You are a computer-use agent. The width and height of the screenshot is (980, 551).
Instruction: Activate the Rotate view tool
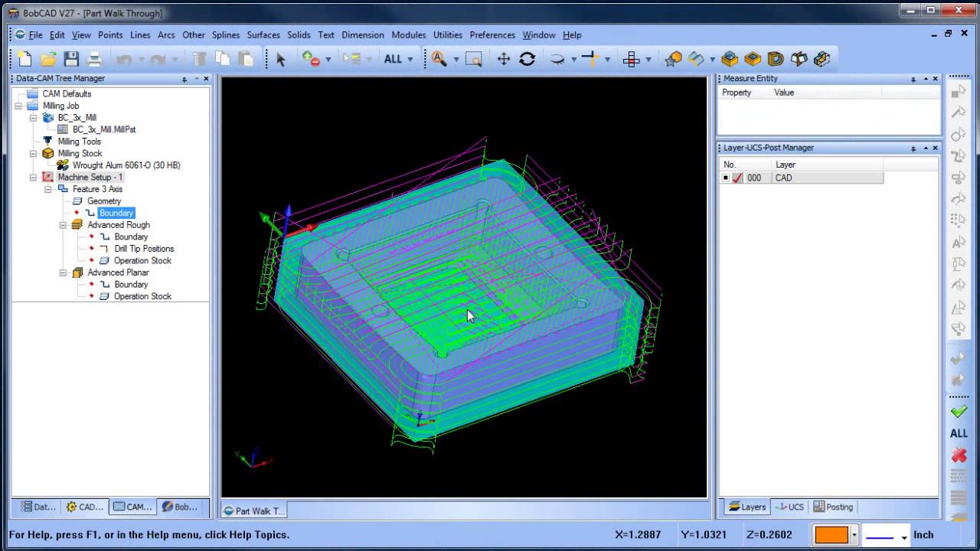[527, 59]
